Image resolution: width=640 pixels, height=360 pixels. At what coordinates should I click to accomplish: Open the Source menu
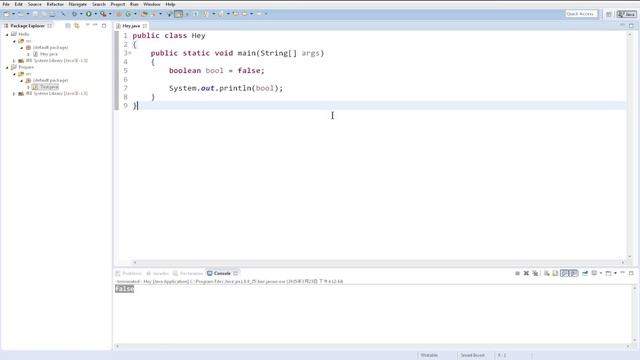pos(35,4)
